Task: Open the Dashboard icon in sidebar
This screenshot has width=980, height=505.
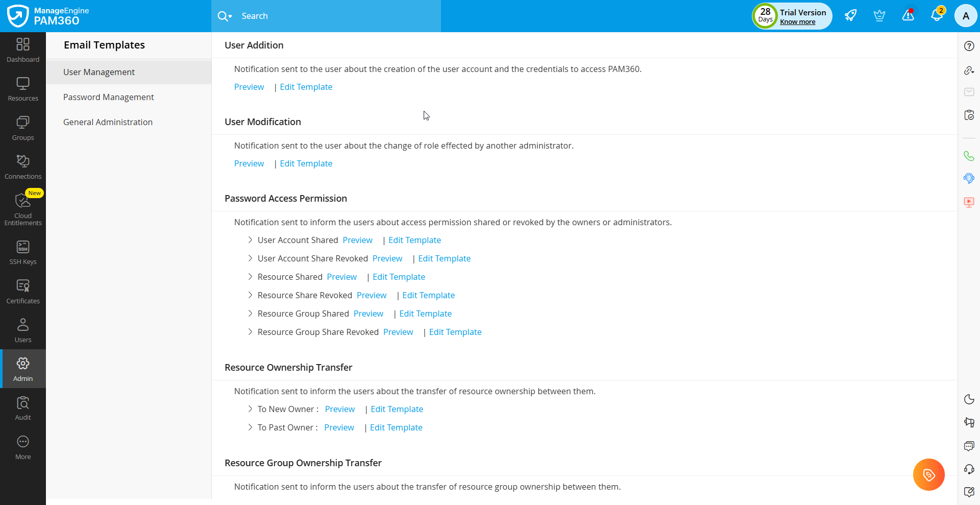Action: pos(23,50)
